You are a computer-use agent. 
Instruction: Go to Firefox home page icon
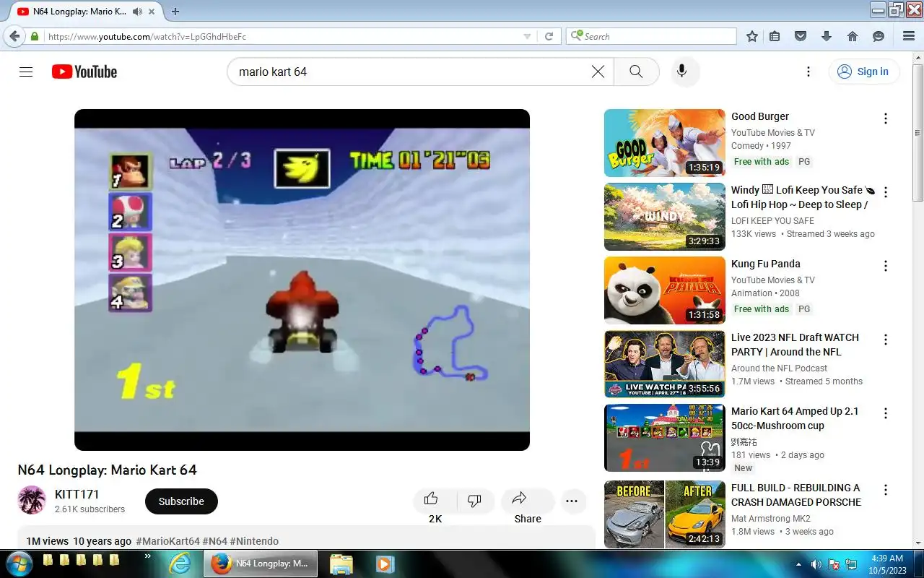pos(853,36)
